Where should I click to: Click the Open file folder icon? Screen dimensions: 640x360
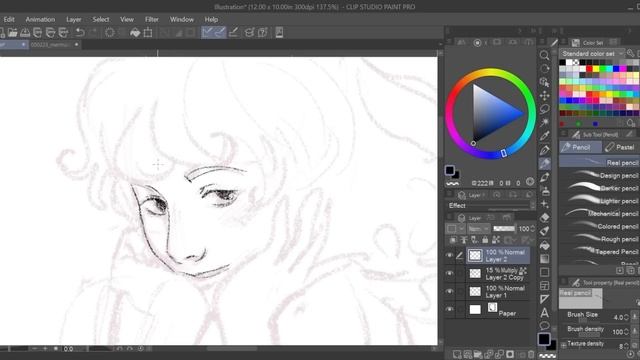click(12, 33)
